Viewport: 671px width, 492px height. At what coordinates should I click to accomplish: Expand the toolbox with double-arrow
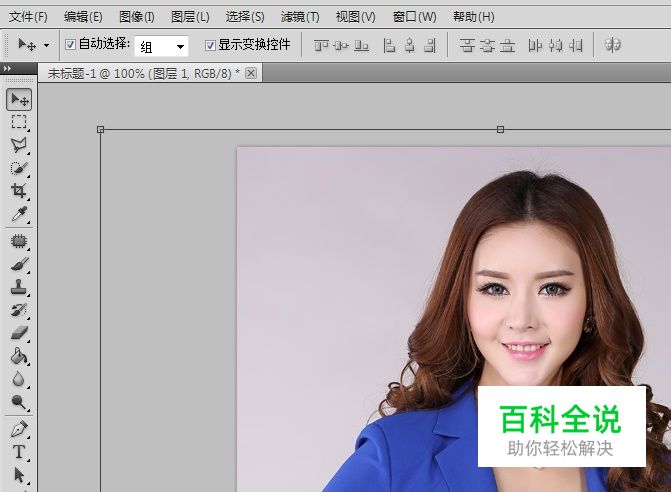tap(7, 68)
